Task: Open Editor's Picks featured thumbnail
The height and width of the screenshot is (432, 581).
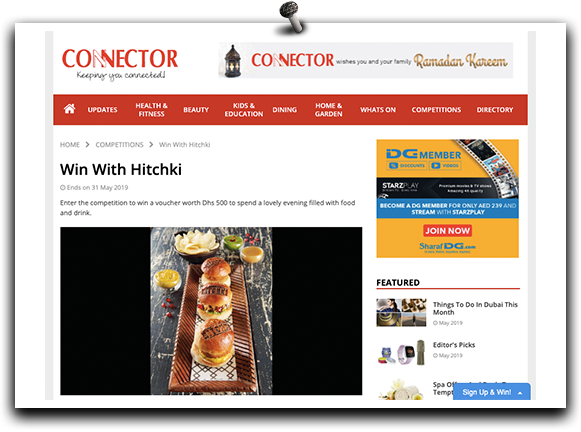Action: pos(401,352)
